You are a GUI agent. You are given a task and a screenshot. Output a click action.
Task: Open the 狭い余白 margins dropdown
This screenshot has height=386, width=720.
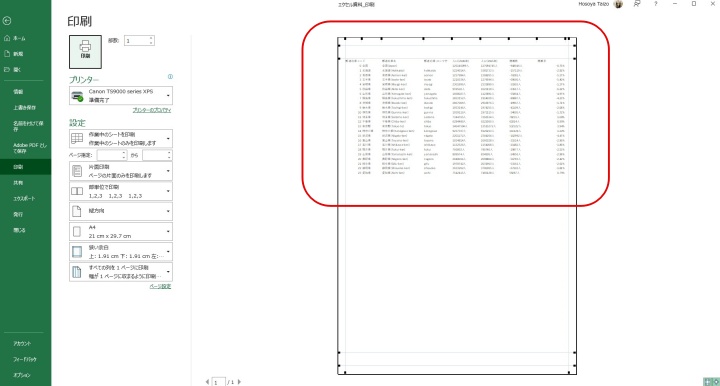pos(121,252)
